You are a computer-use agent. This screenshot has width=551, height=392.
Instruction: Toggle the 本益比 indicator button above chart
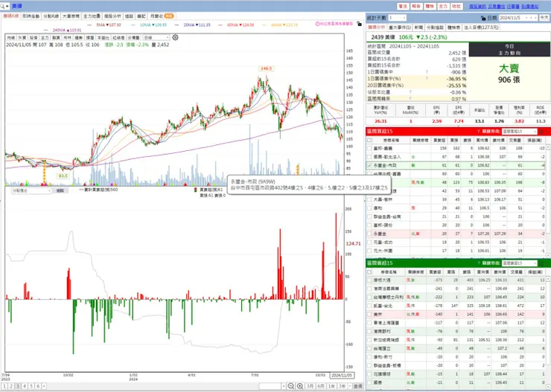tap(103, 37)
